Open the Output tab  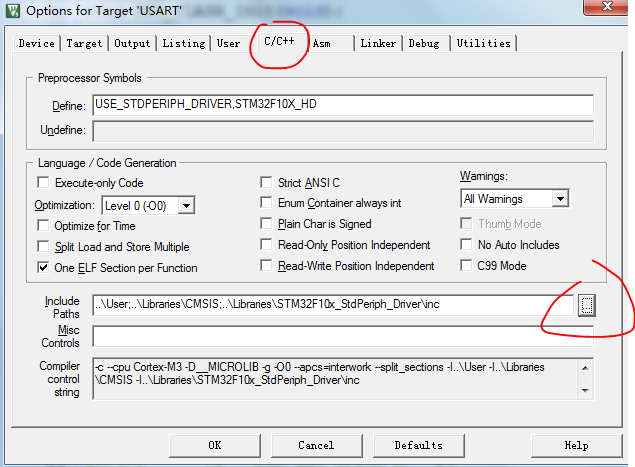132,43
